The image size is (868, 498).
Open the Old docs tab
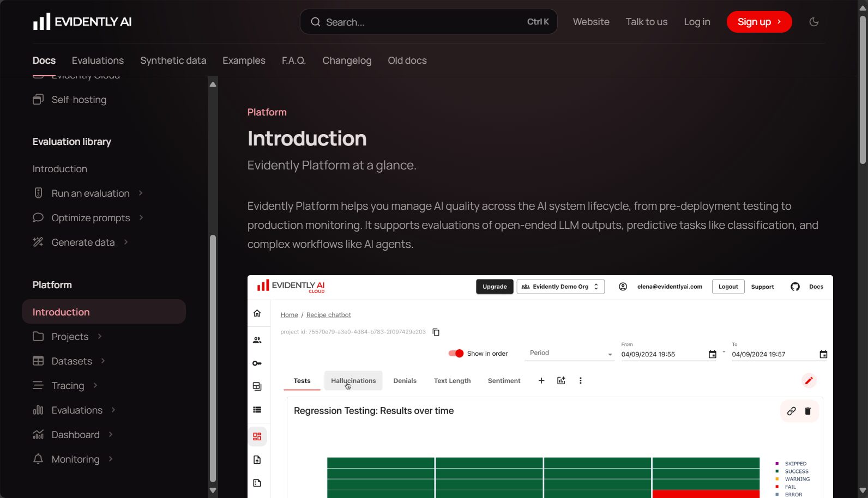click(x=407, y=60)
